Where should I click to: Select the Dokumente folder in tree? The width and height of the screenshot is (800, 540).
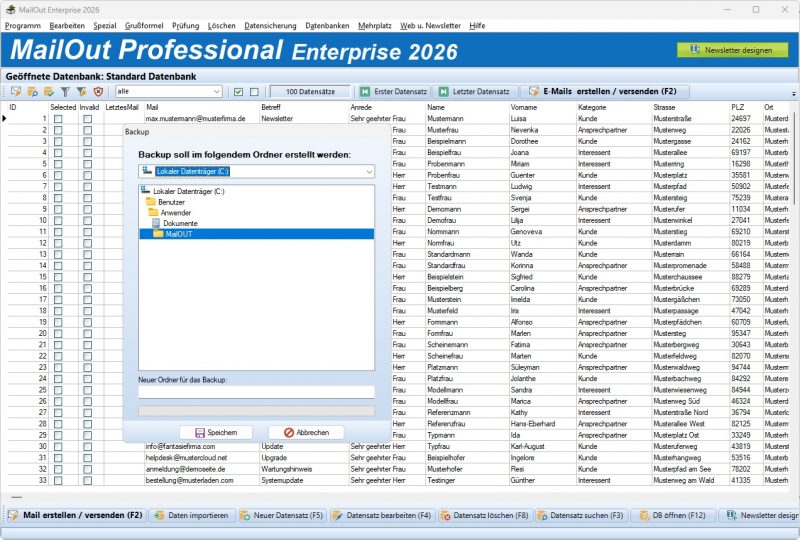(x=180, y=224)
